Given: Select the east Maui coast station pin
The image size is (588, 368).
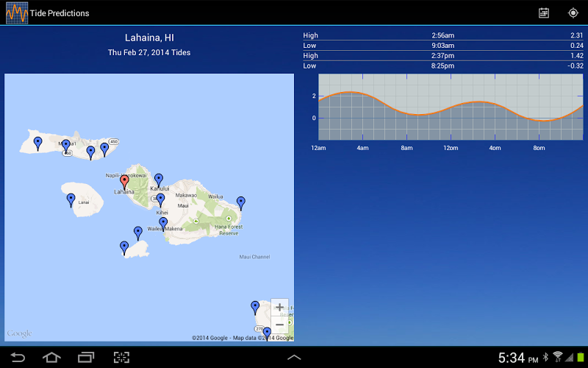Looking at the screenshot, I should point(241,204).
